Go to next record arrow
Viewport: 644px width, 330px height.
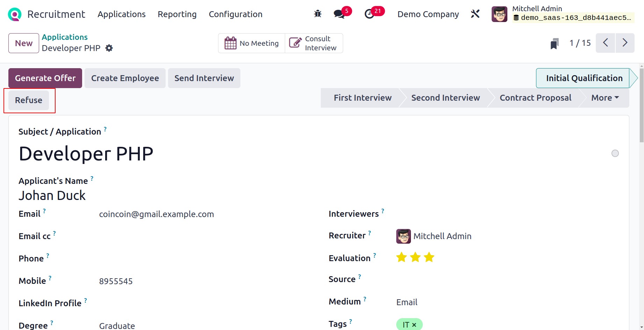point(625,43)
